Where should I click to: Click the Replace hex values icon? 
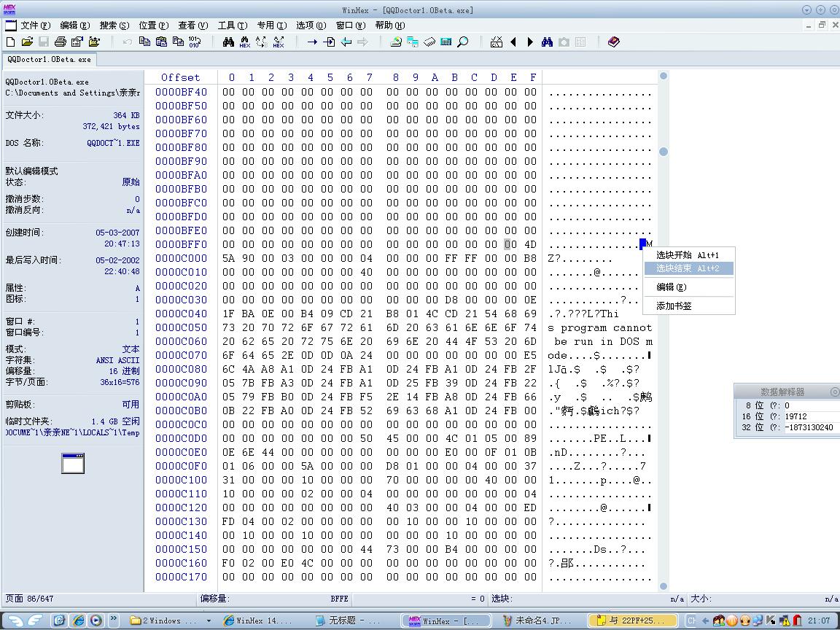pyautogui.click(x=279, y=42)
